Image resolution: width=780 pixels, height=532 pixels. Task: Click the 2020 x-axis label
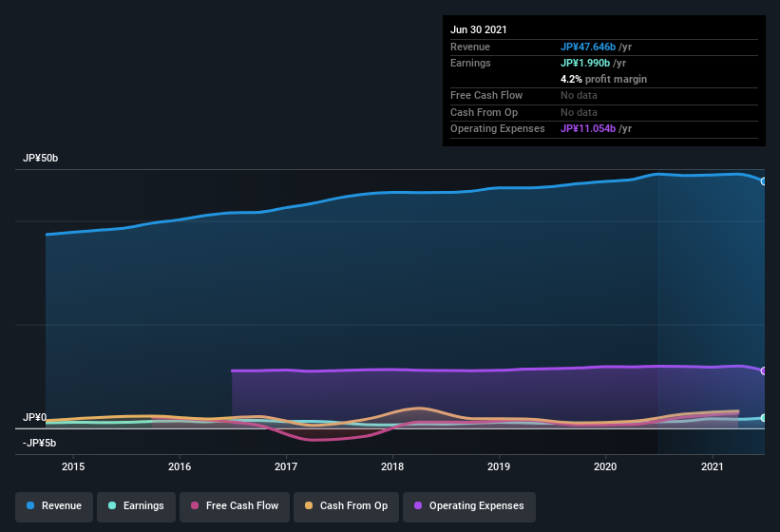pos(605,466)
